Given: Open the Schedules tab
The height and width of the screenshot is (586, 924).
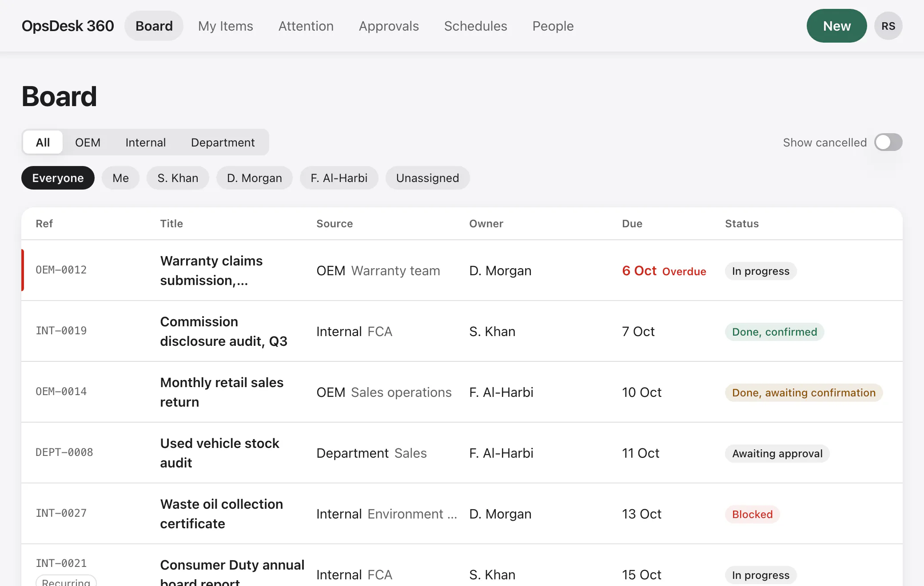Looking at the screenshot, I should pyautogui.click(x=475, y=26).
